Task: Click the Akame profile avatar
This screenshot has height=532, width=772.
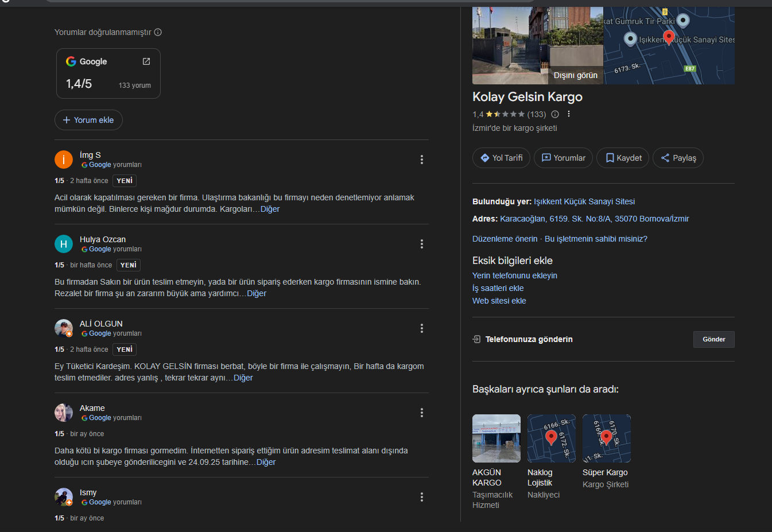Action: point(64,413)
